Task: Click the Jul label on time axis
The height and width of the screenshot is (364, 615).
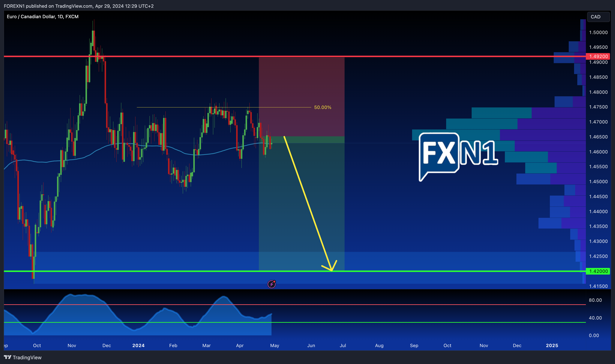Action: tap(343, 345)
